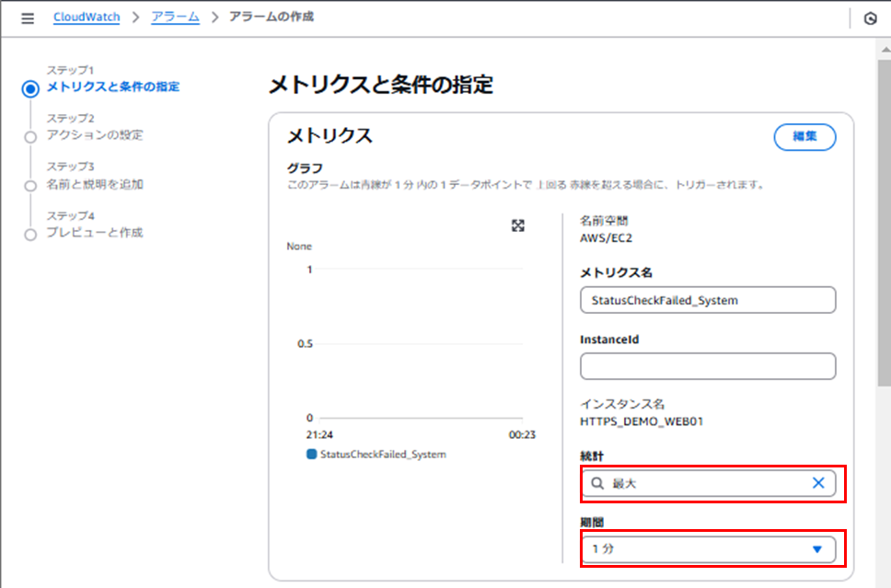Image resolution: width=891 pixels, height=588 pixels.
Task: Go to アラーム breadcrumb link
Action: [175, 17]
